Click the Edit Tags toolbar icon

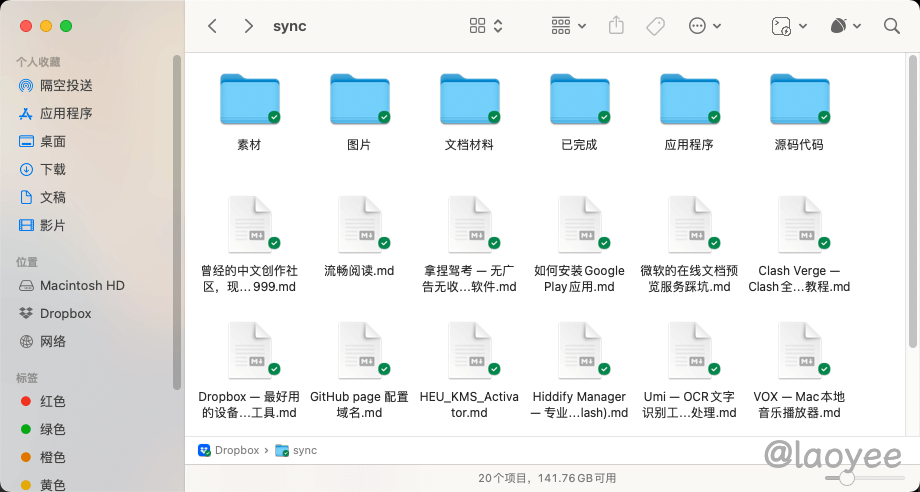pyautogui.click(x=656, y=26)
